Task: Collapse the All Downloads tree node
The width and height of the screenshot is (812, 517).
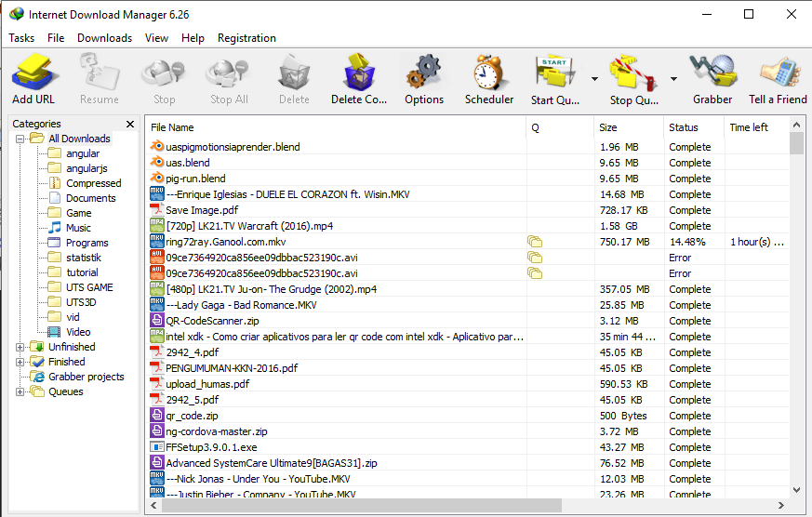Action: (x=20, y=139)
